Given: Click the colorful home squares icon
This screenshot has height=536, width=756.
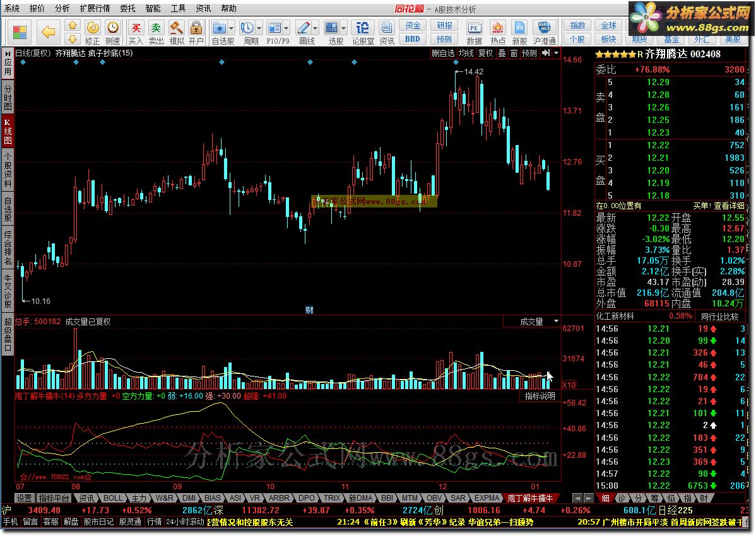Looking at the screenshot, I should click(x=20, y=32).
